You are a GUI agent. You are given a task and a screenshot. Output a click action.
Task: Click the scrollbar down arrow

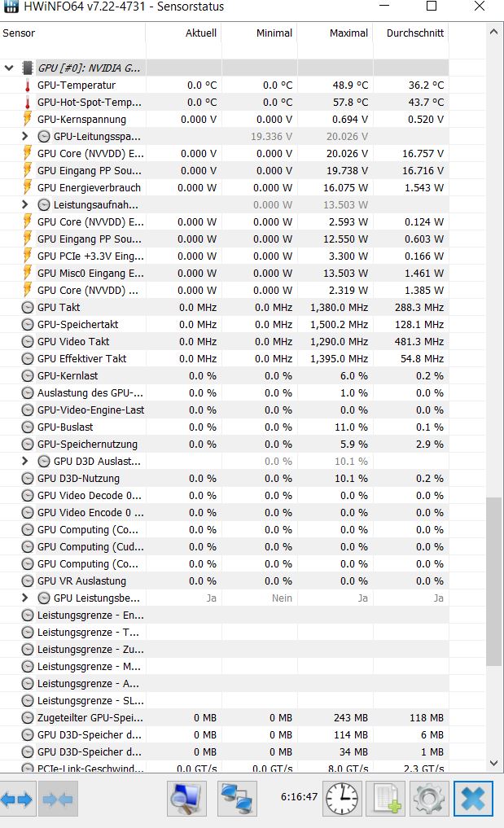coord(494,763)
